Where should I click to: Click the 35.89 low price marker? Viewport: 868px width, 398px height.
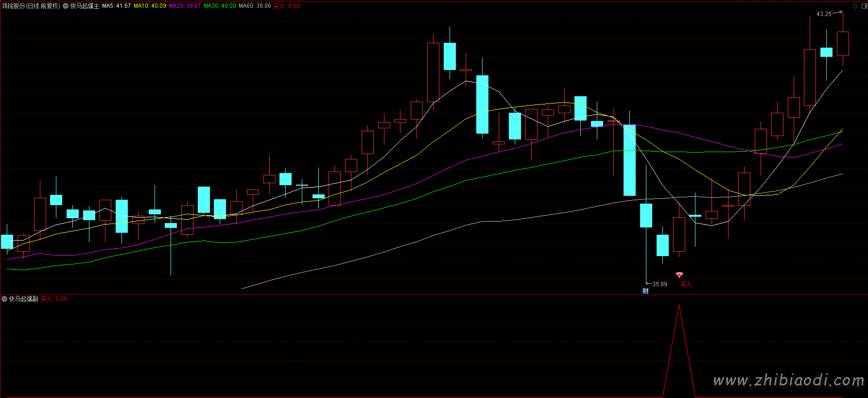point(660,284)
